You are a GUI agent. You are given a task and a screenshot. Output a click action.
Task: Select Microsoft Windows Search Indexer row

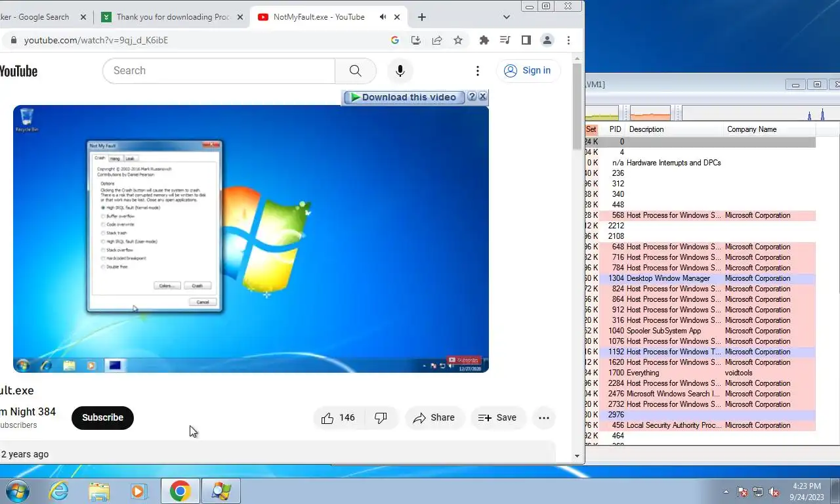pos(700,394)
